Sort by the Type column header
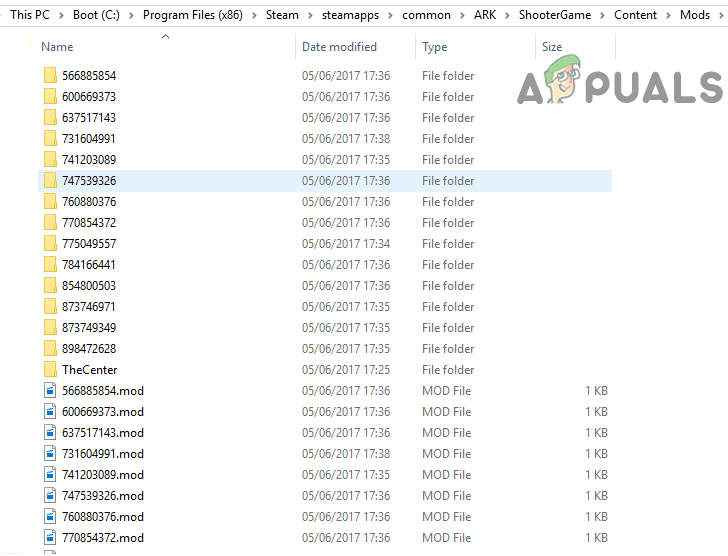 435,47
